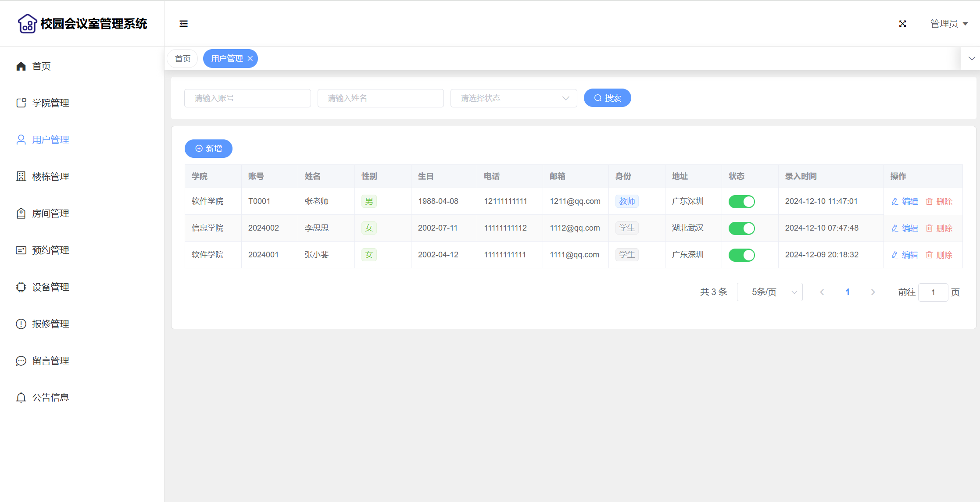Toggle status switch for 张老师
Viewport: 980px width, 502px height.
[x=741, y=201]
